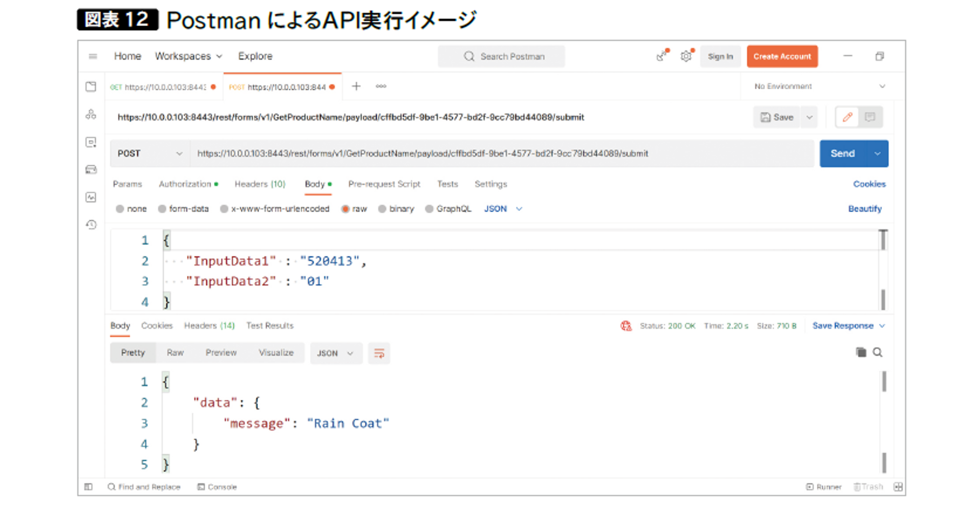This screenshot has width=980, height=509.
Task: Click the response body scrollbar
Action: [884, 422]
